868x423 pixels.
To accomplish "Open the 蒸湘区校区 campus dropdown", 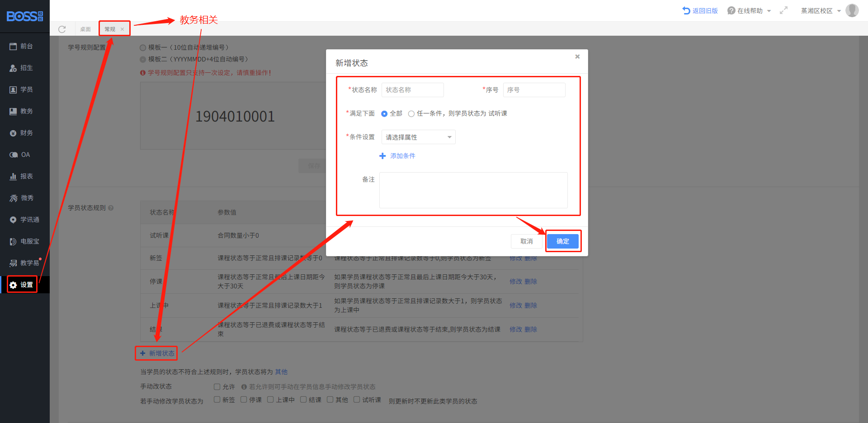I will (821, 10).
